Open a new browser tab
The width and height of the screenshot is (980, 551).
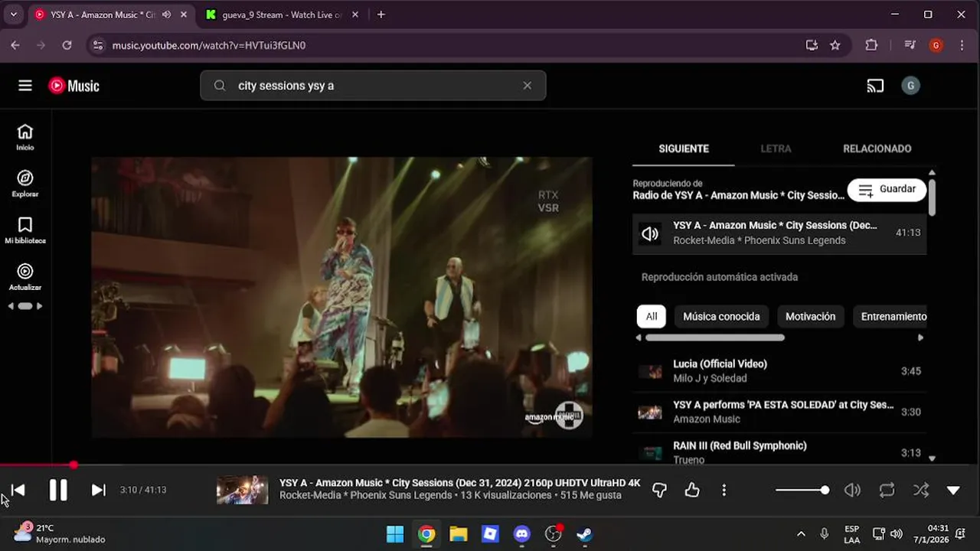[381, 15]
